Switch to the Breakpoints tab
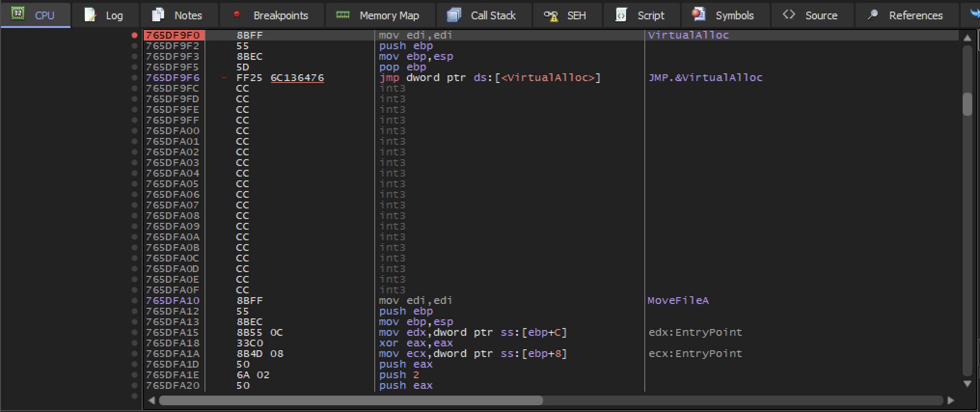This screenshot has width=980, height=412. click(x=272, y=15)
